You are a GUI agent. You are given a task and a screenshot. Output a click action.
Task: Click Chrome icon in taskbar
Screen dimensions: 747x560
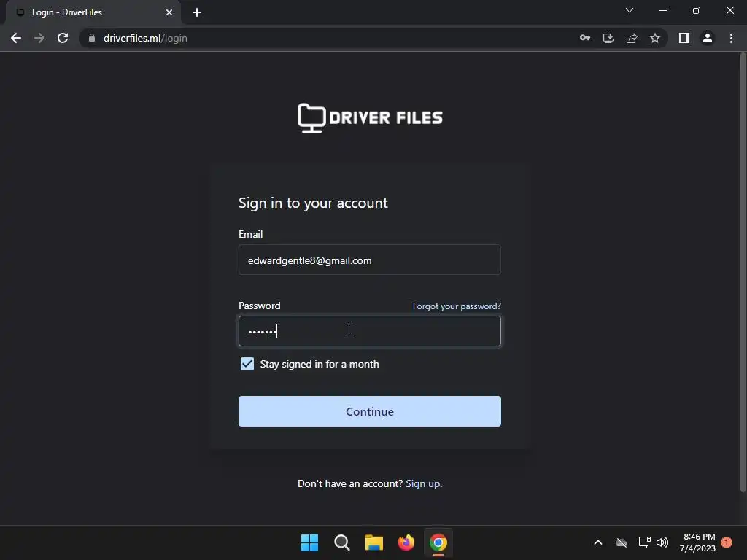(438, 542)
